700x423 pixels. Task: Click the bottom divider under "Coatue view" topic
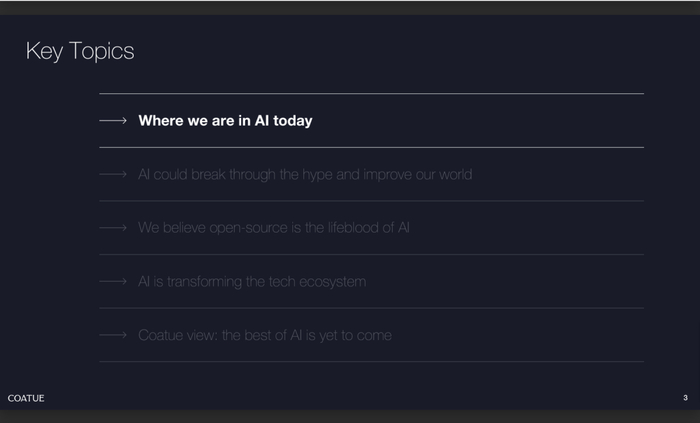point(371,361)
